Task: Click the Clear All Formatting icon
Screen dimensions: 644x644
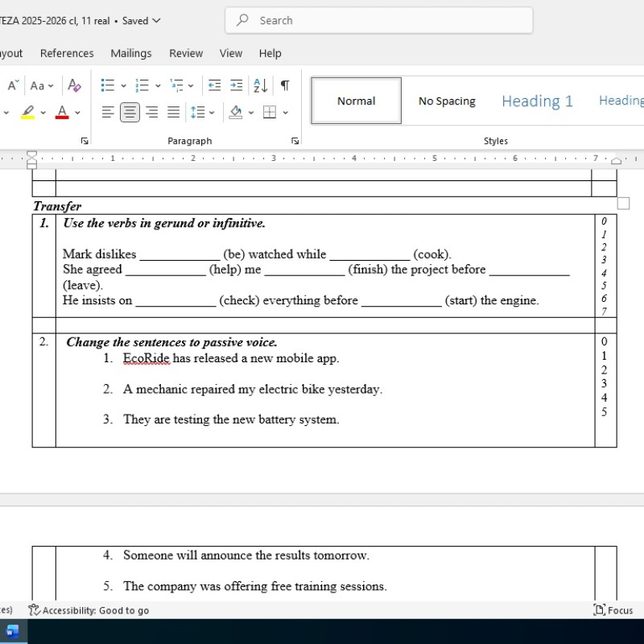Action: click(x=74, y=85)
